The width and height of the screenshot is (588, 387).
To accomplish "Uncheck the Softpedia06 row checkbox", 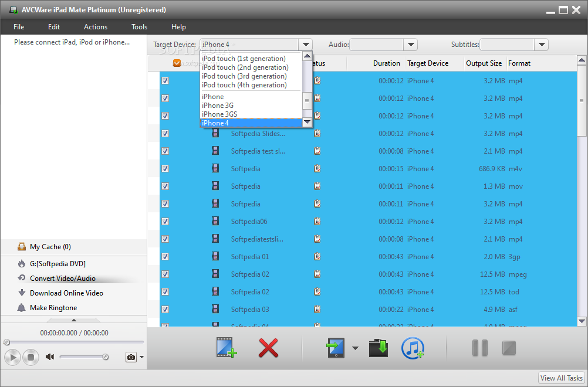I will click(165, 222).
